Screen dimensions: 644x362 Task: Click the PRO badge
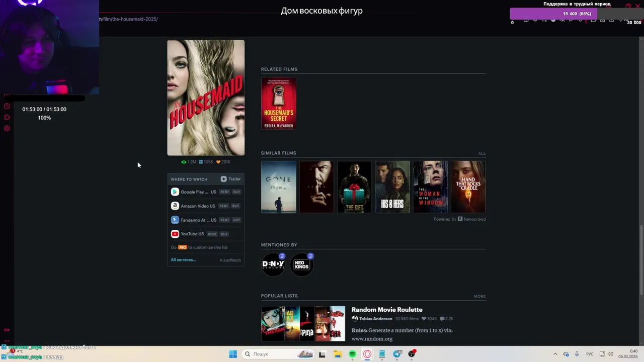click(182, 247)
